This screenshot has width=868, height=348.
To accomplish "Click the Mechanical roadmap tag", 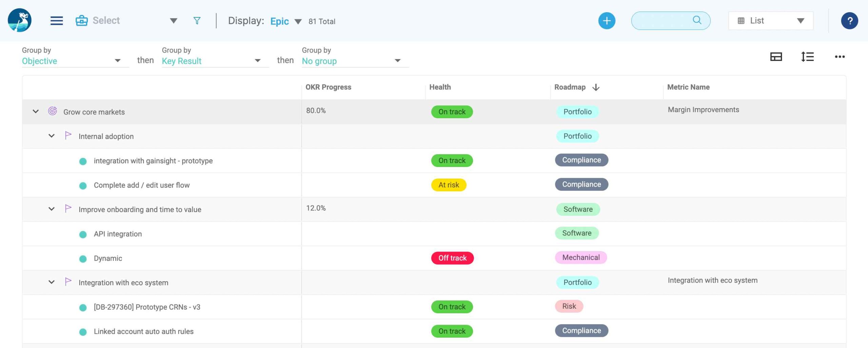I will 581,258.
